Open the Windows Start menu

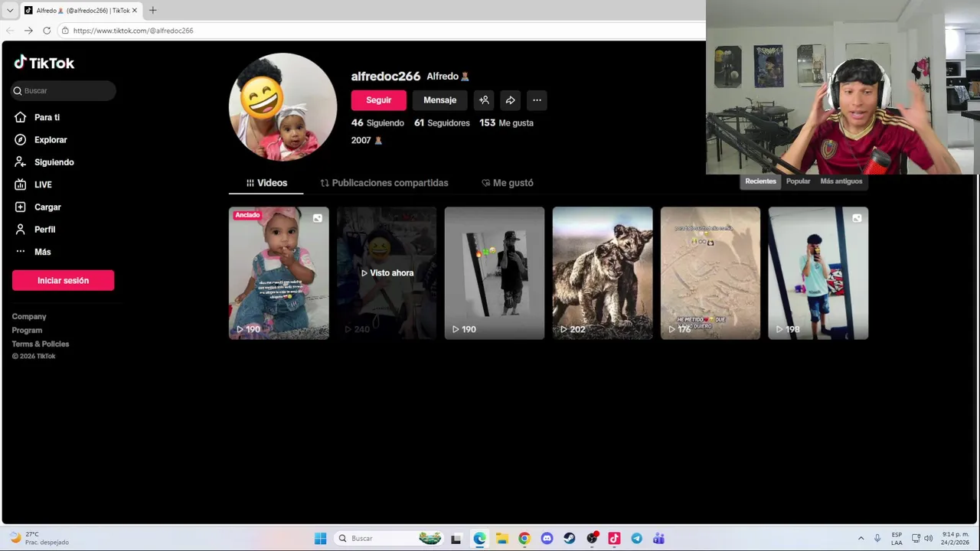coord(320,539)
